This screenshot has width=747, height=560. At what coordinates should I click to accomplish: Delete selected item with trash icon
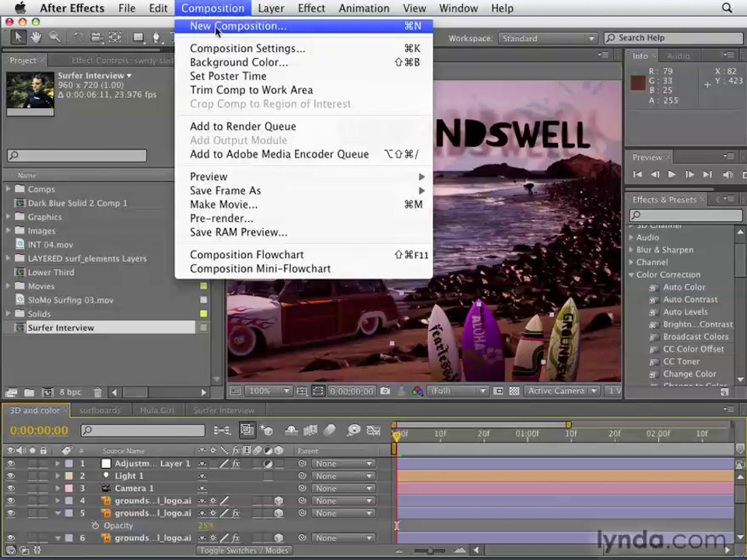[x=98, y=392]
